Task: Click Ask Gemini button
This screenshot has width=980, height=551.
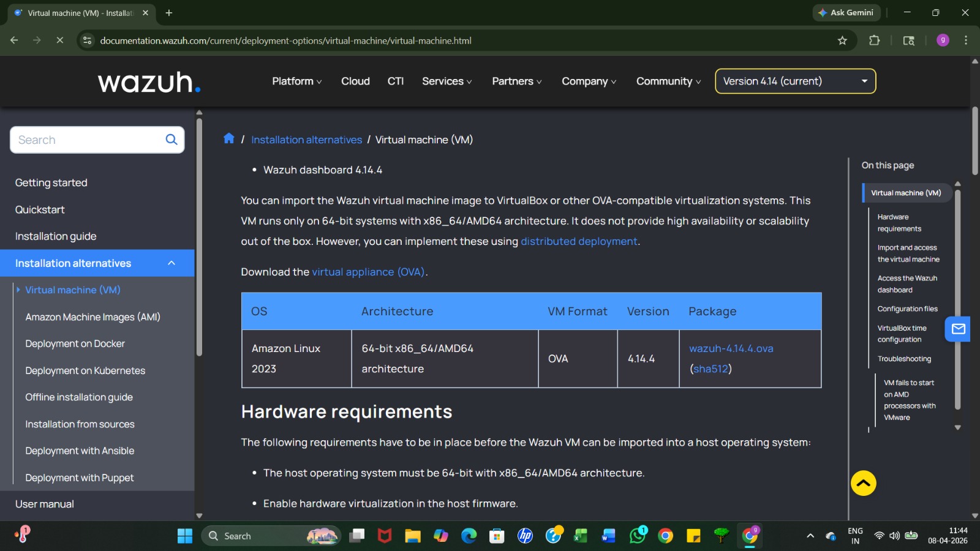Action: (x=846, y=13)
